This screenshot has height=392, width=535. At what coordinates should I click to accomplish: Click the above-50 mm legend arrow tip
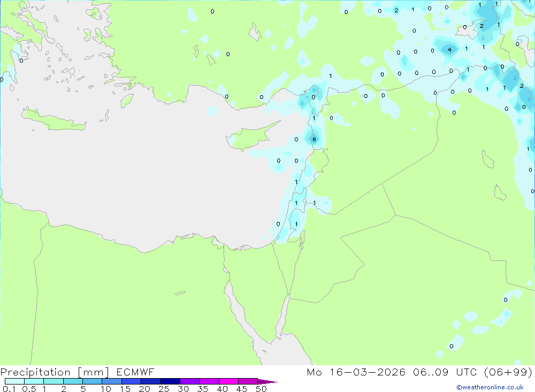click(x=267, y=381)
